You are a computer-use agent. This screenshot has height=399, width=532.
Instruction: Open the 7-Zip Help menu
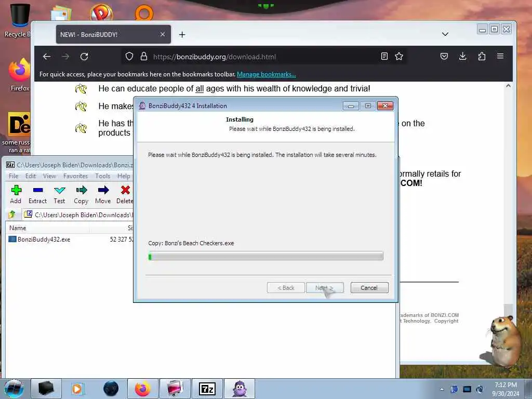[x=124, y=176]
